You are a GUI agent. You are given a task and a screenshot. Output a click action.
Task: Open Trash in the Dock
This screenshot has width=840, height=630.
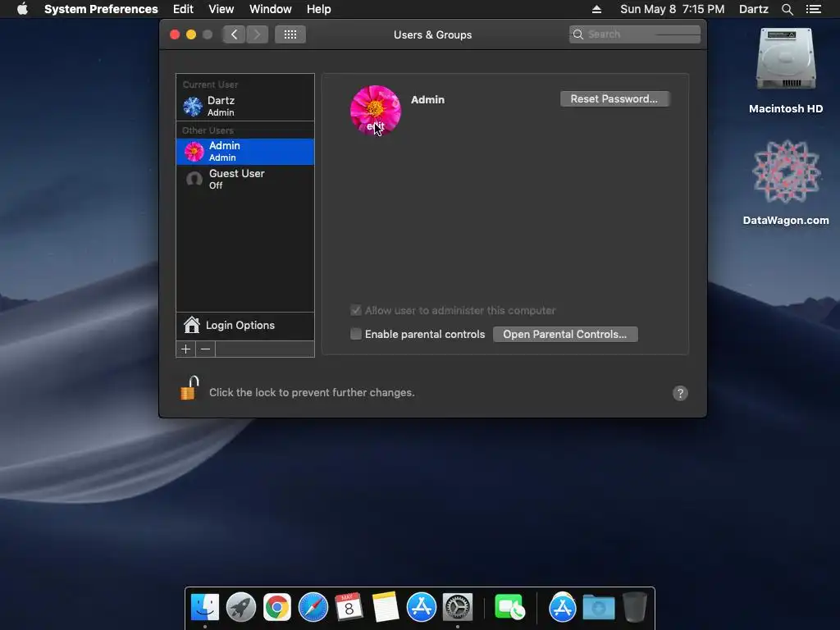click(635, 608)
